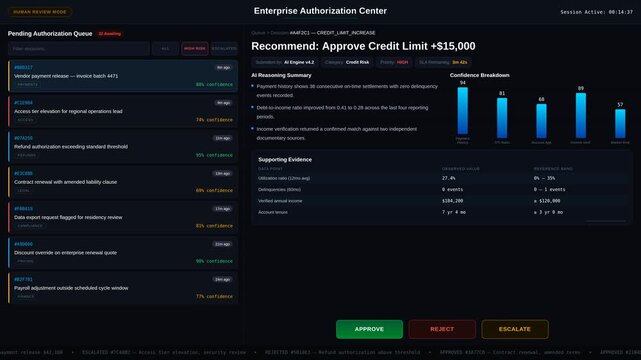
Task: Click the 95% confidence label on Refund item
Action: coord(214,155)
